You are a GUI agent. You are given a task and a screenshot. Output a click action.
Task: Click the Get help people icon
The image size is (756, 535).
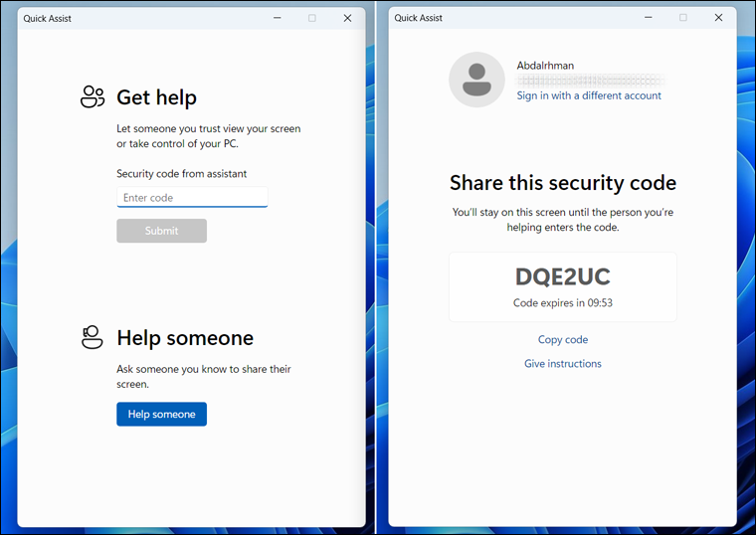coord(93,96)
